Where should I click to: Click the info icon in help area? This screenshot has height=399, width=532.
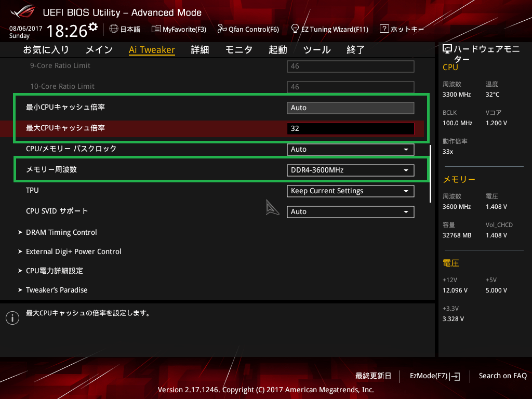coord(12,318)
